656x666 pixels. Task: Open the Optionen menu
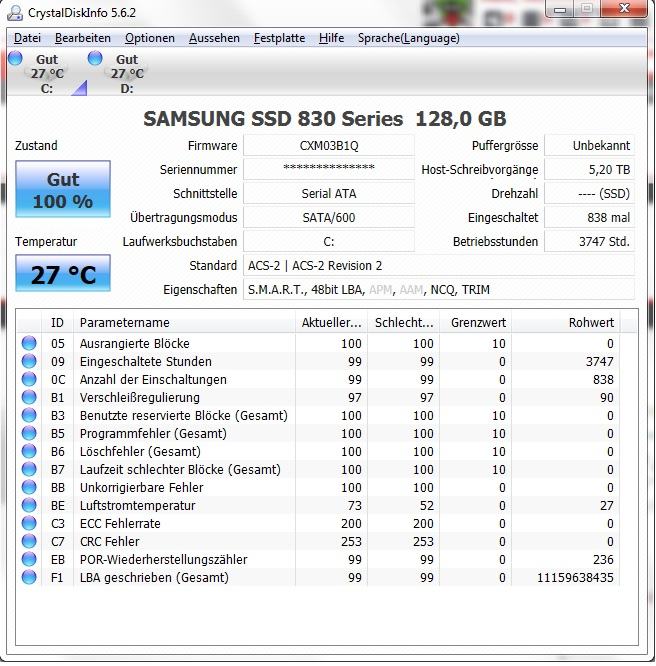point(150,38)
